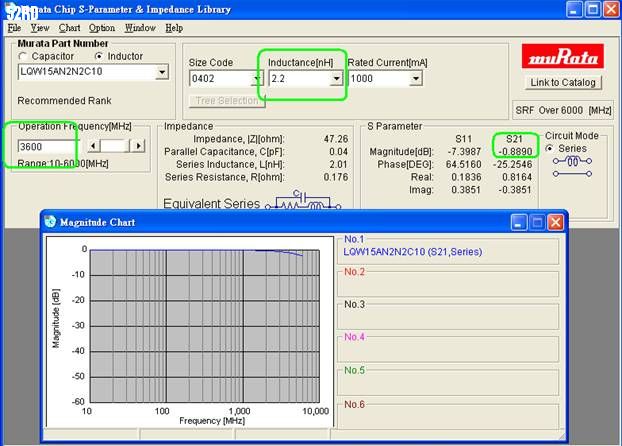Click the S11 Real value 0.1836
Viewport: 622px width, 446px height.
tap(466, 177)
